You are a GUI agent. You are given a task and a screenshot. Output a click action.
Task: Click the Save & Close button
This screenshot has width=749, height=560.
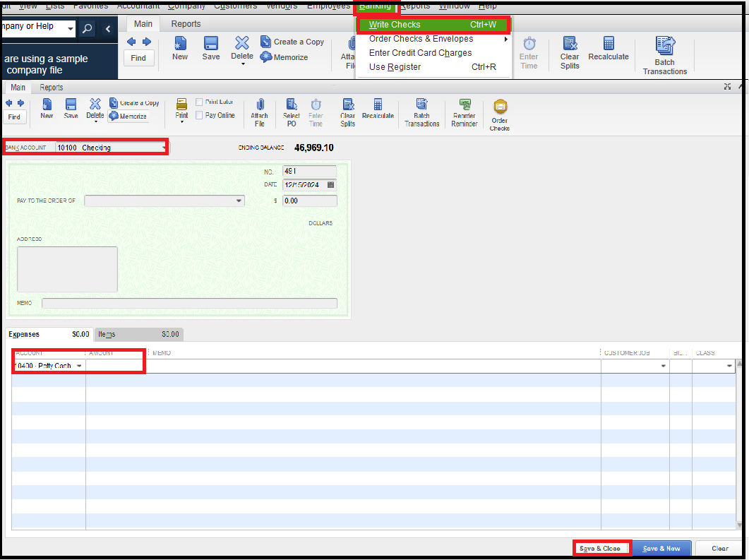pos(601,548)
